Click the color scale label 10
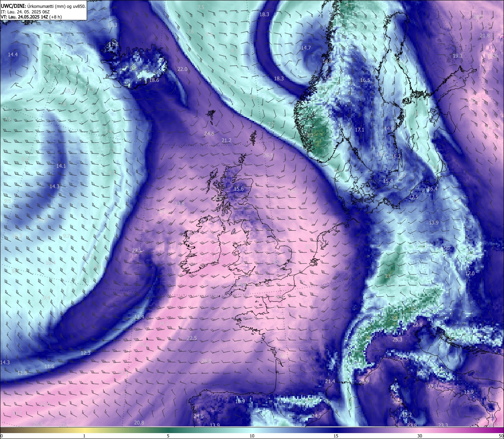This screenshot has width=504, height=439. coord(252,436)
